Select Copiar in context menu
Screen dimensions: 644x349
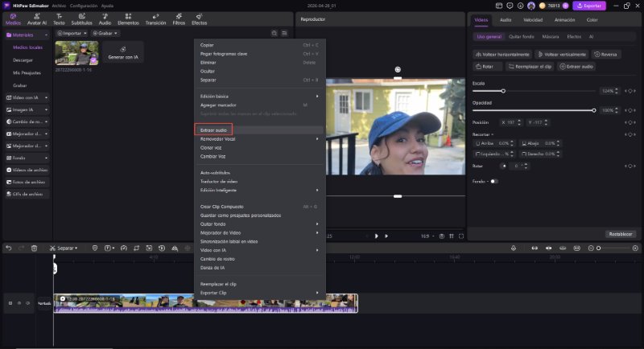(x=259, y=45)
